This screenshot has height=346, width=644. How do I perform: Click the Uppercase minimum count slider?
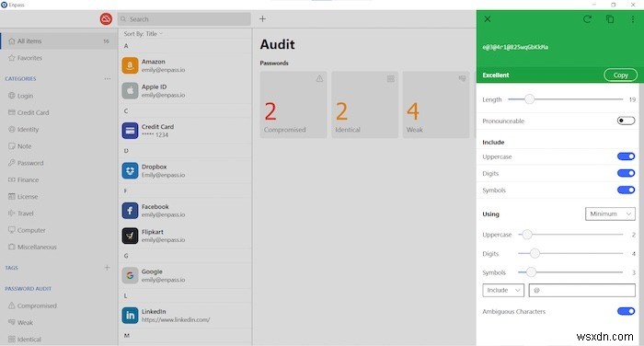(x=570, y=235)
